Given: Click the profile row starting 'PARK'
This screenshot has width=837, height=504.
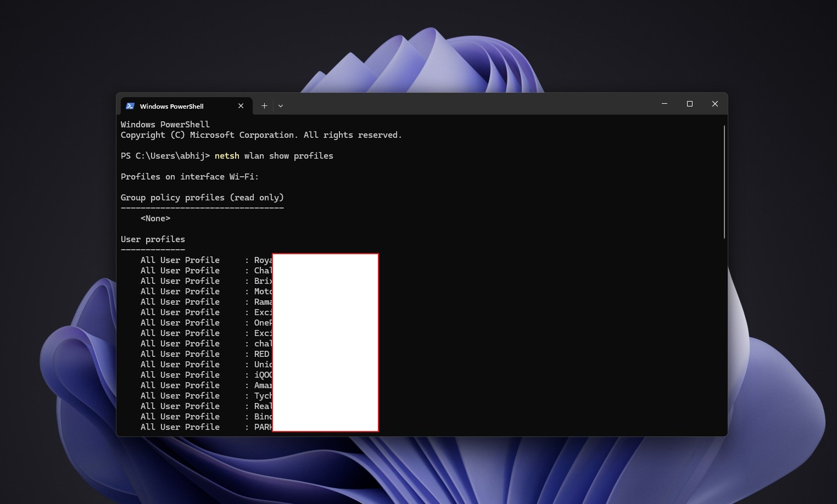Looking at the screenshot, I should click(x=206, y=427).
